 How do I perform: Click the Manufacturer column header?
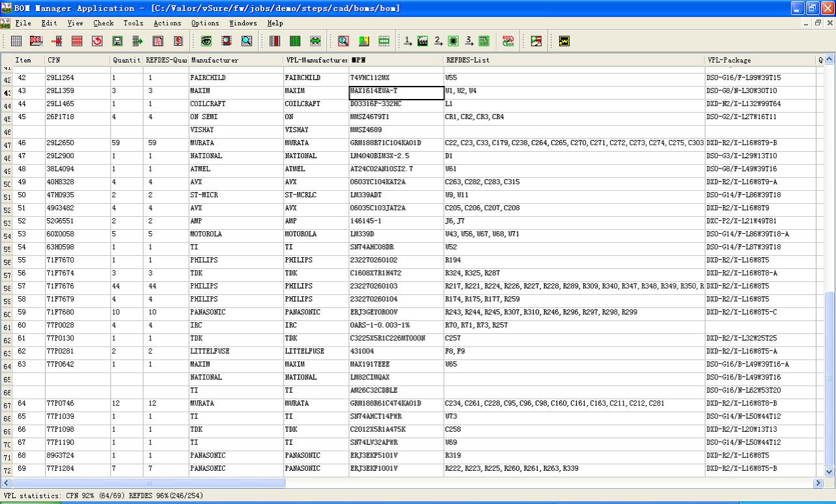click(x=236, y=60)
